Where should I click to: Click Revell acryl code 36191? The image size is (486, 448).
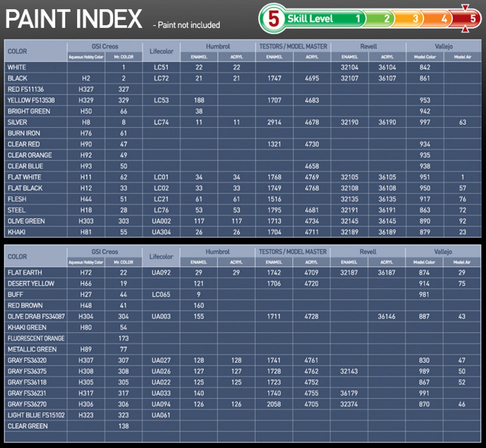pyautogui.click(x=387, y=210)
